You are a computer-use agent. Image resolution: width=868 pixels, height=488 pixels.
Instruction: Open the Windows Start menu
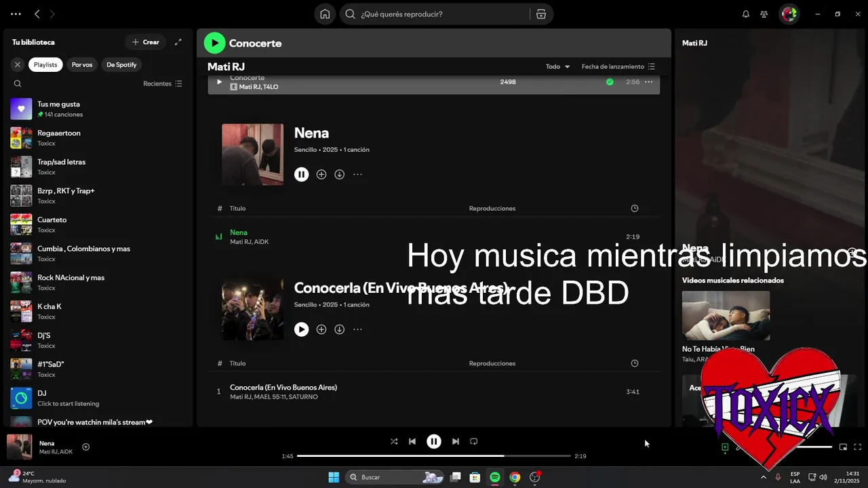334,477
